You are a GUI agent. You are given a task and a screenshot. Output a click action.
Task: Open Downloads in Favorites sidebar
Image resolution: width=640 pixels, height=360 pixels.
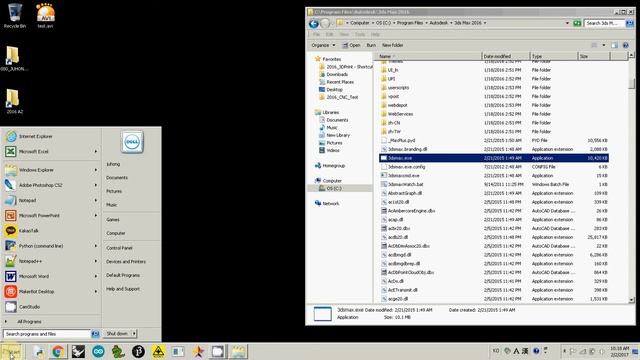[x=337, y=75]
